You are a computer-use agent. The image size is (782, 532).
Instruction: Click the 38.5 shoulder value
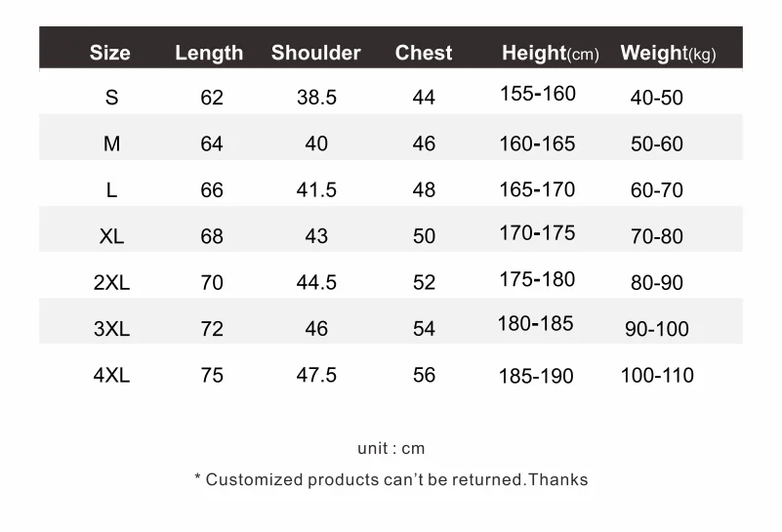(316, 98)
